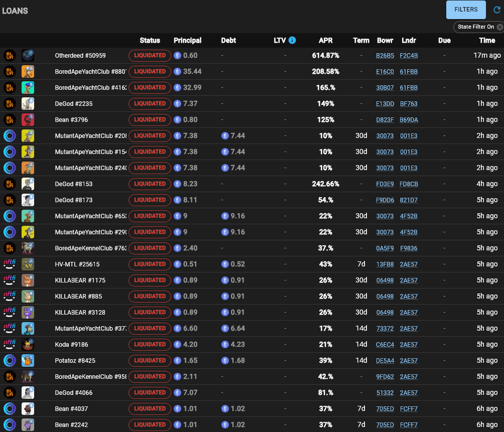Click the ETH icon beside principal 2.40
This screenshot has width=504, height=432.
[x=177, y=248]
